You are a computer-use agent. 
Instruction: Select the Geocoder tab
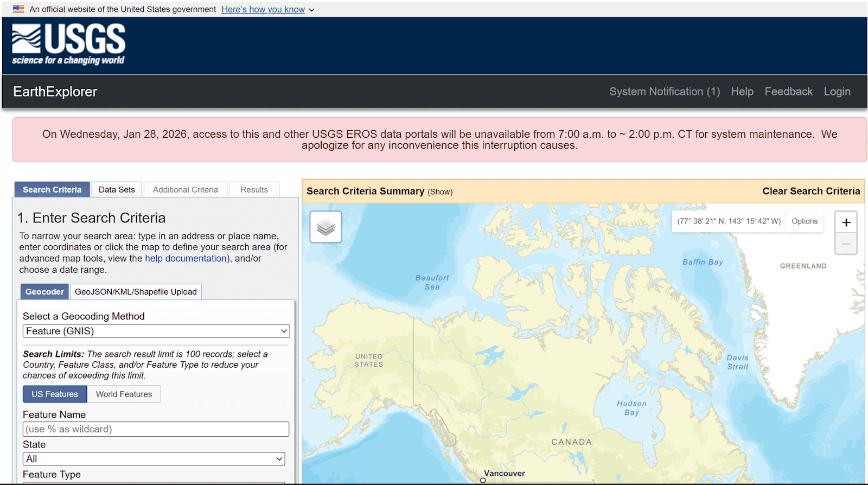click(x=44, y=291)
